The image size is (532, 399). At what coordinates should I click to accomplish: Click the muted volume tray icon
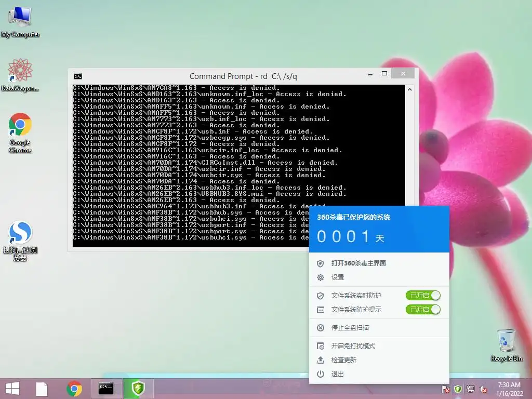pos(483,389)
